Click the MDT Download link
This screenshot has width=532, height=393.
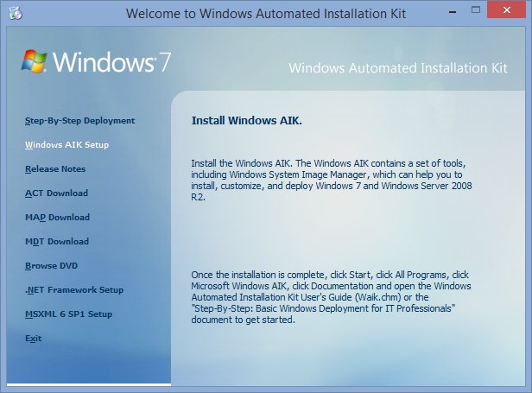pos(57,241)
